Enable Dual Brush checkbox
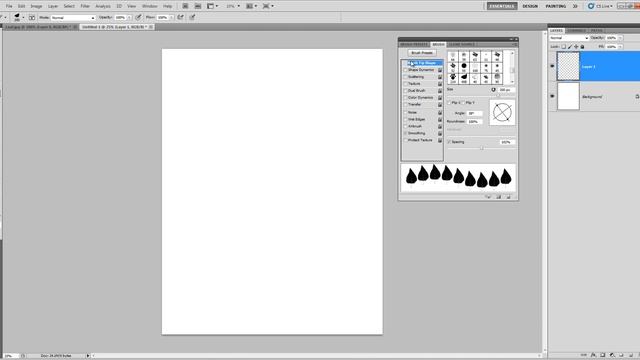The width and height of the screenshot is (640, 360). [405, 91]
